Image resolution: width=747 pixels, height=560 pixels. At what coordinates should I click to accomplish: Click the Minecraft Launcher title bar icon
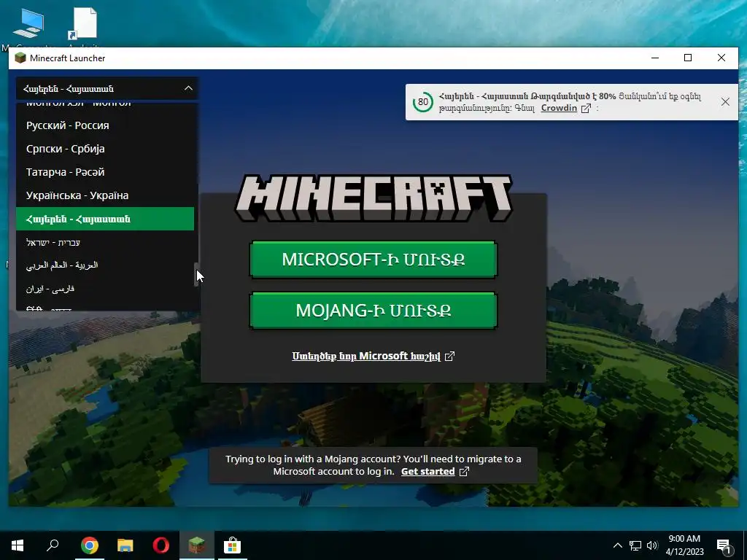pyautogui.click(x=20, y=58)
